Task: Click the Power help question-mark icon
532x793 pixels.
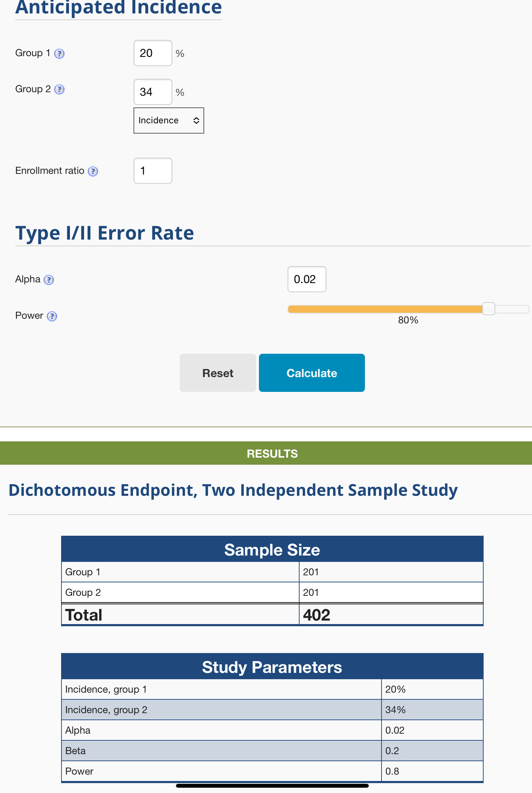Action: coord(52,316)
